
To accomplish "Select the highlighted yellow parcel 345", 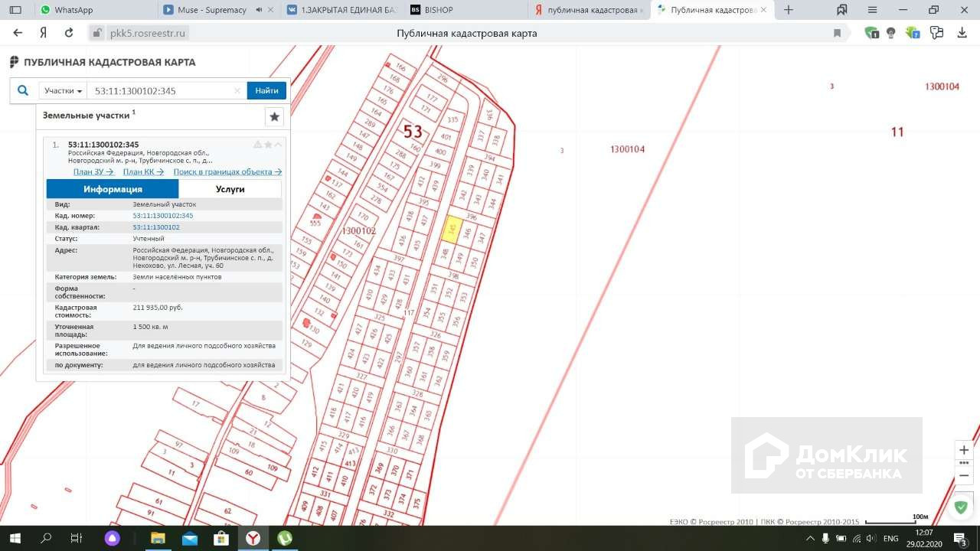I will tap(452, 230).
